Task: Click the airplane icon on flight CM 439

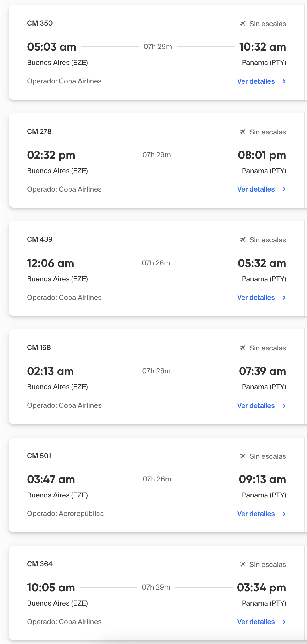Action: (x=242, y=240)
